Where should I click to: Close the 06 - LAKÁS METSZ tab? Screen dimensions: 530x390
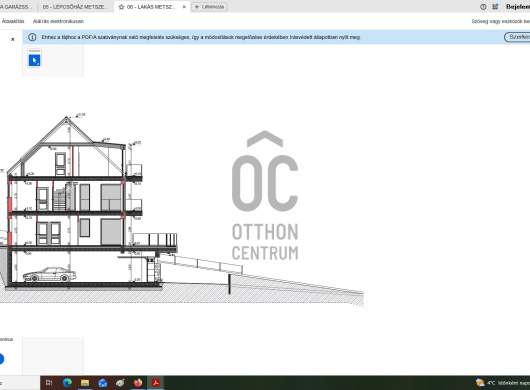pos(184,7)
